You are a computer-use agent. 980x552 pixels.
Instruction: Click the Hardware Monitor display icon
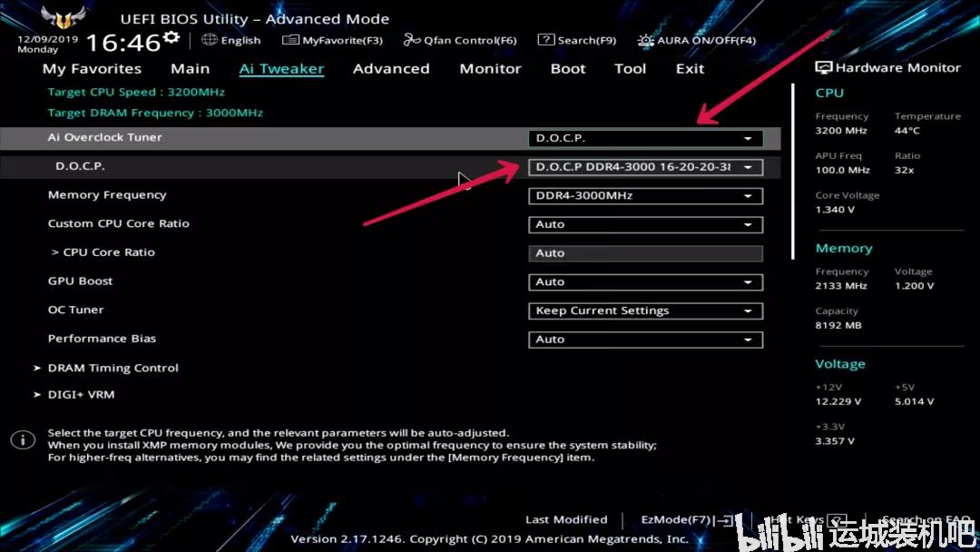823,67
